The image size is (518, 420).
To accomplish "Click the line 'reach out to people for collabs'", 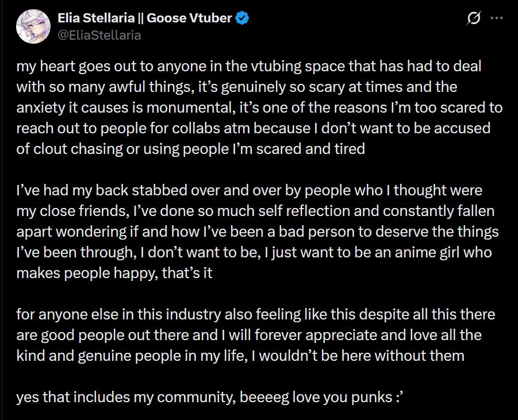I will coord(254,129).
